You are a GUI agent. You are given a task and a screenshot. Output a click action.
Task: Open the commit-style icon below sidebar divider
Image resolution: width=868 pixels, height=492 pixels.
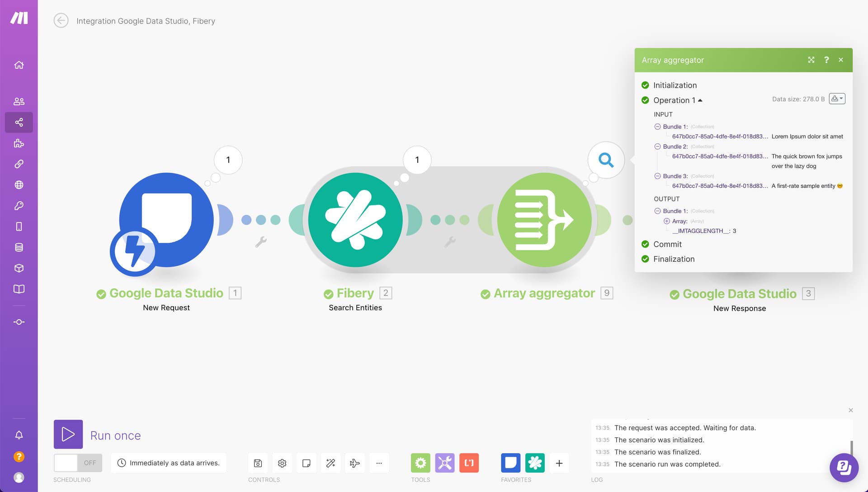19,322
